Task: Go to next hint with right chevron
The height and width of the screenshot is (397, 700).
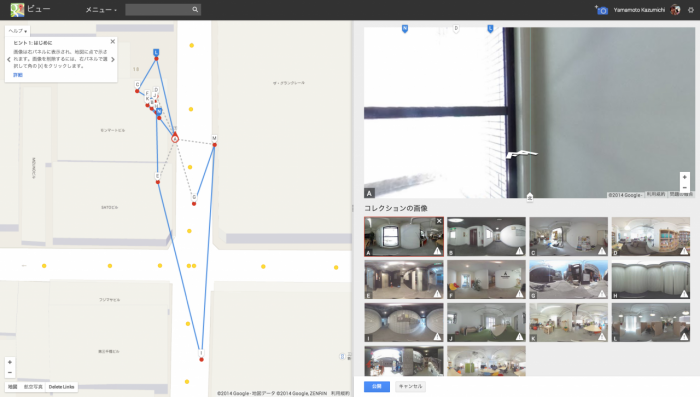Action: [x=113, y=59]
